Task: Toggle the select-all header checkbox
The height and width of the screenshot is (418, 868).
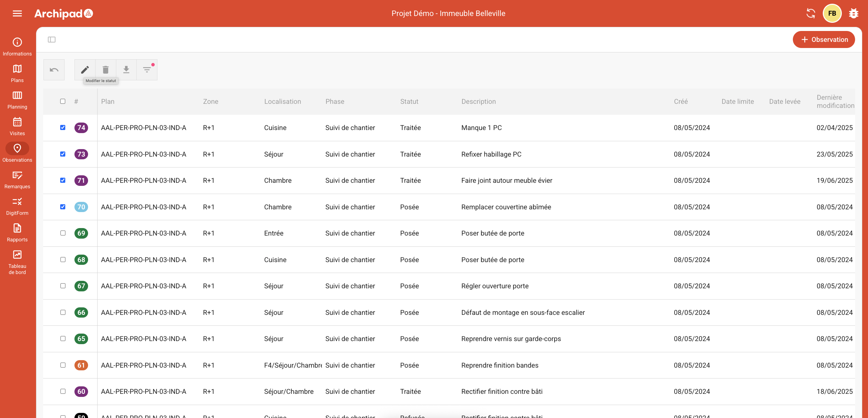Action: pos(63,101)
